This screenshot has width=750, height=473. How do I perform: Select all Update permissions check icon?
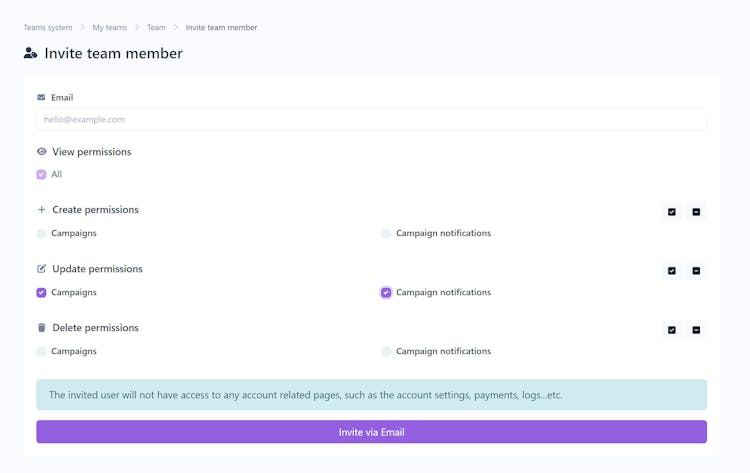click(672, 271)
